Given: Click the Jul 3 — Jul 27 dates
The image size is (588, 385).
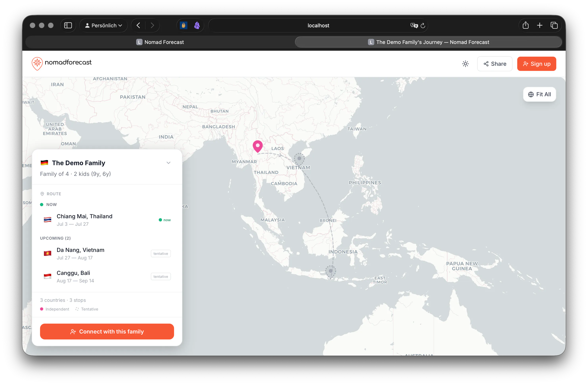Looking at the screenshot, I should [73, 224].
